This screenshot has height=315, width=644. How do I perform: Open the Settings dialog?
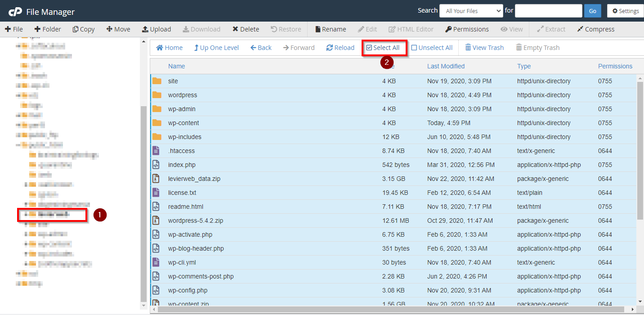pos(626,11)
